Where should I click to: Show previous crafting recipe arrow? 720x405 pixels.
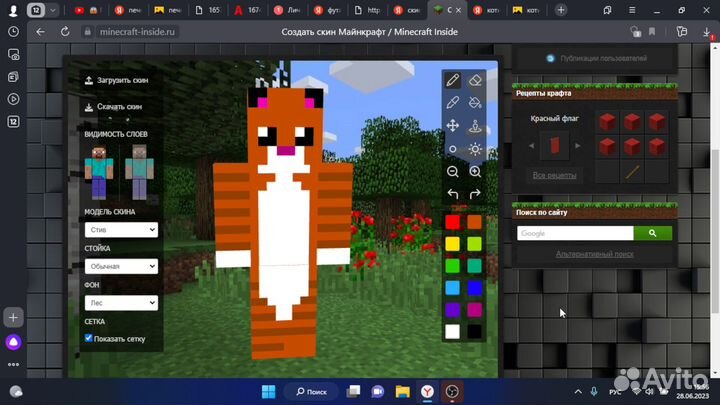click(x=531, y=146)
